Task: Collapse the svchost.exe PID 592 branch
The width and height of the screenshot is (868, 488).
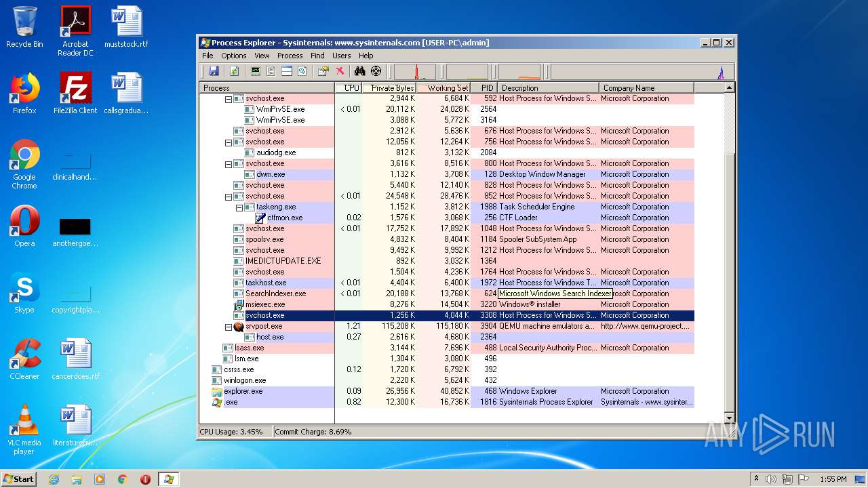Action: point(229,98)
